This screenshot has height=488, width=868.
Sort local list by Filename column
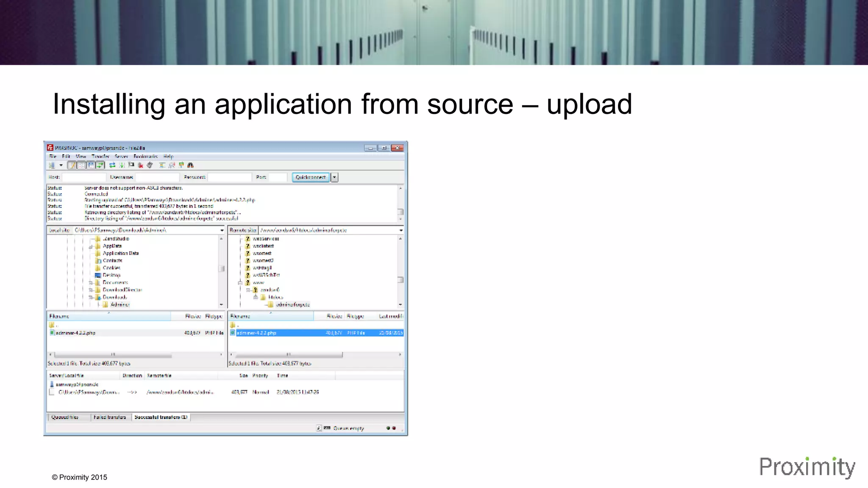[108, 316]
